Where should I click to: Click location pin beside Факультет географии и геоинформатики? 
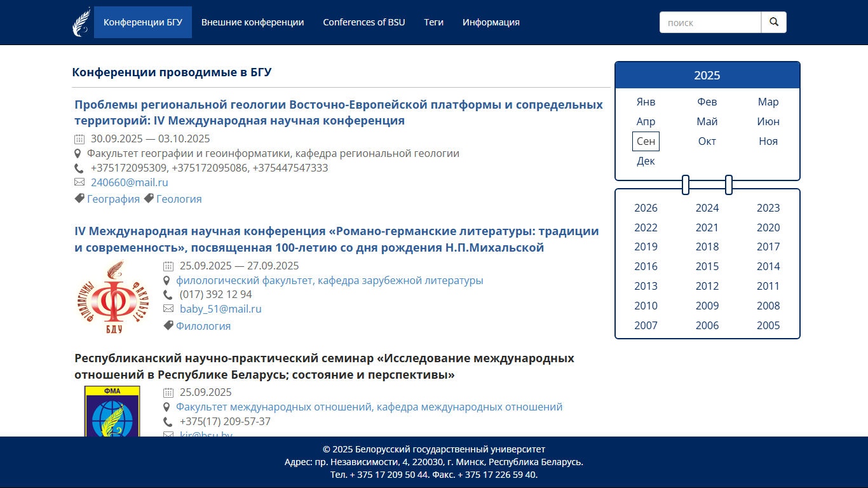[x=78, y=153]
